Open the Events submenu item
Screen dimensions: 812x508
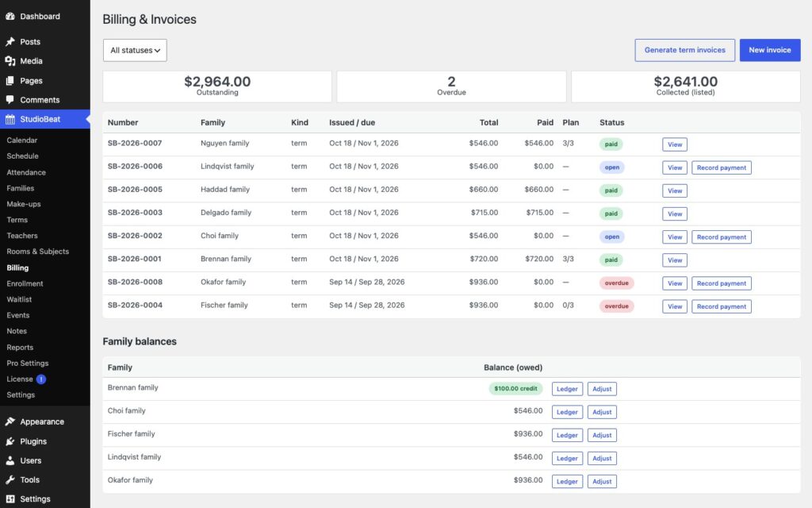click(17, 315)
